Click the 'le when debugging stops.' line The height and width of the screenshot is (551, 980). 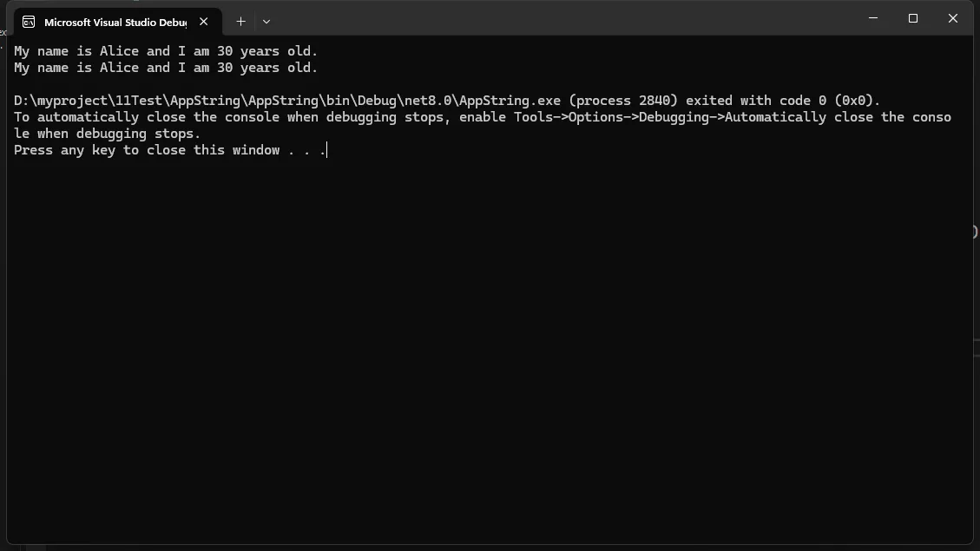(x=107, y=134)
